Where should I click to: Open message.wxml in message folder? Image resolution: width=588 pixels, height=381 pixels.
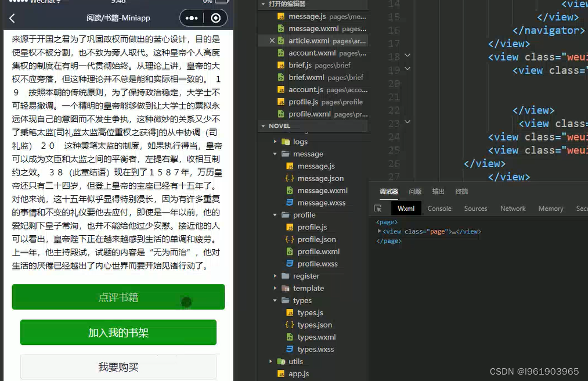pyautogui.click(x=323, y=190)
